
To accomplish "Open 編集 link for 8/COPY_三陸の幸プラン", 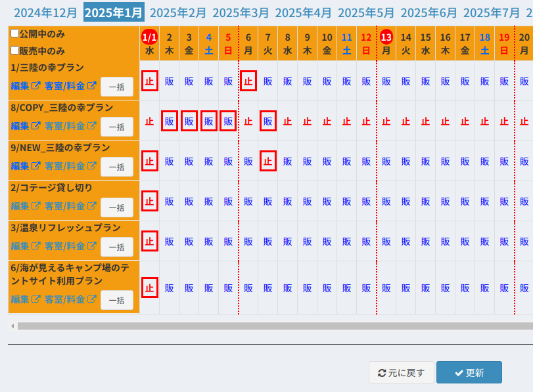I will click(x=26, y=126).
